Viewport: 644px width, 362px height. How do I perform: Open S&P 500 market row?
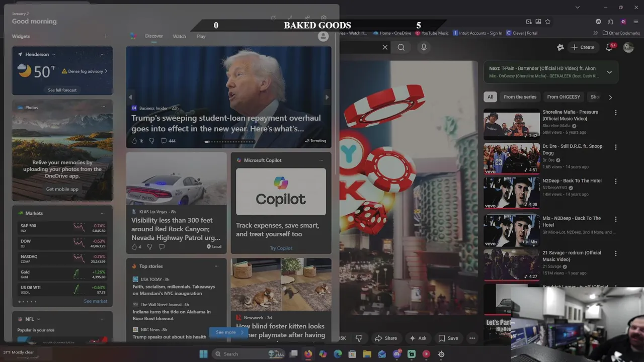[x=62, y=228]
